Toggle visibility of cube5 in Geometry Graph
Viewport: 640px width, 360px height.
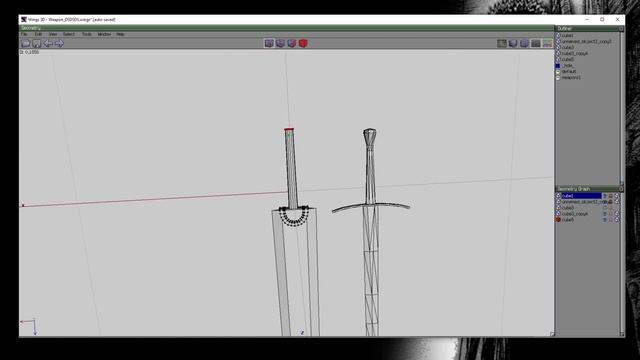tap(605, 220)
